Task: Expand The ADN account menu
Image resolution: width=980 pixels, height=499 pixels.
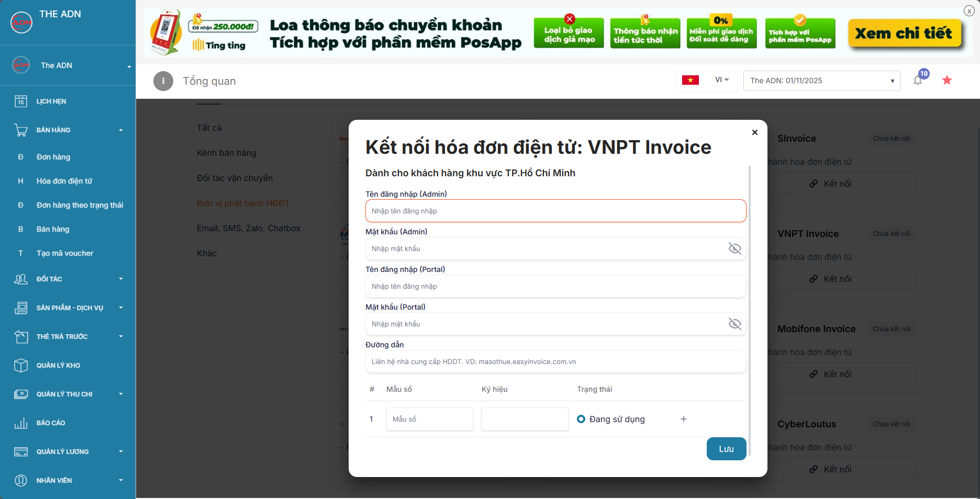Action: [x=129, y=66]
